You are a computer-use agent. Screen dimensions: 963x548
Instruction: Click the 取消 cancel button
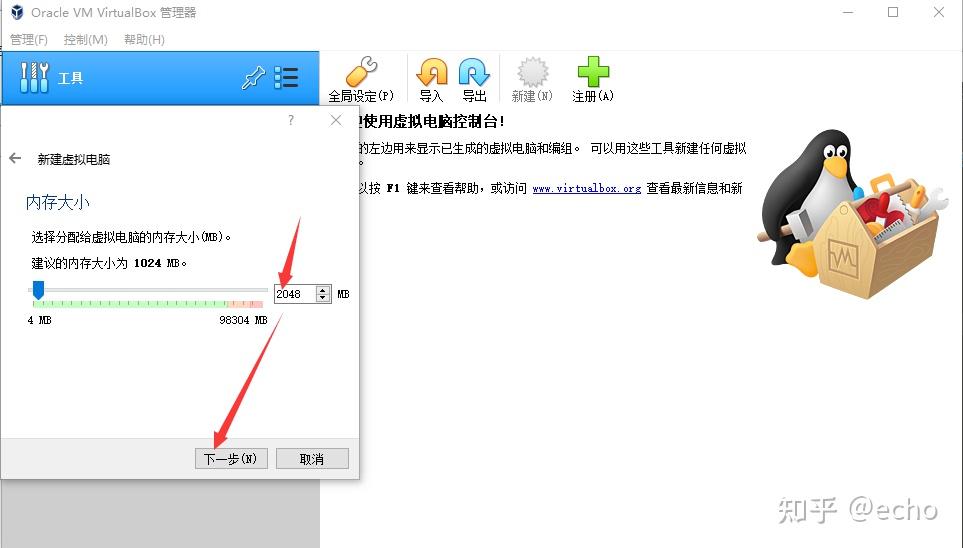312,458
